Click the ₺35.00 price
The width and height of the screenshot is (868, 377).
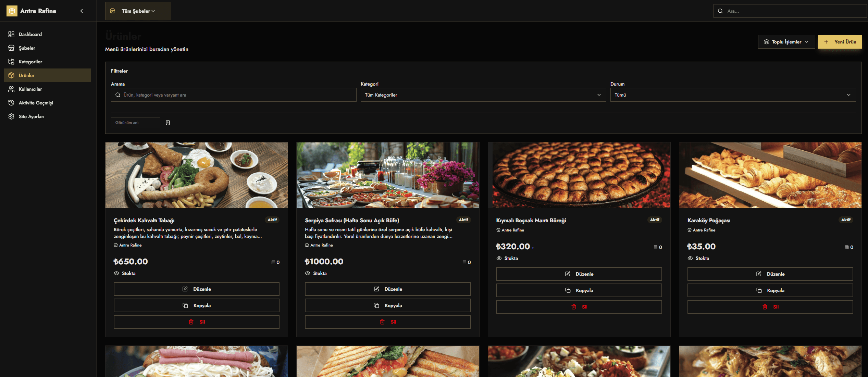coord(702,247)
